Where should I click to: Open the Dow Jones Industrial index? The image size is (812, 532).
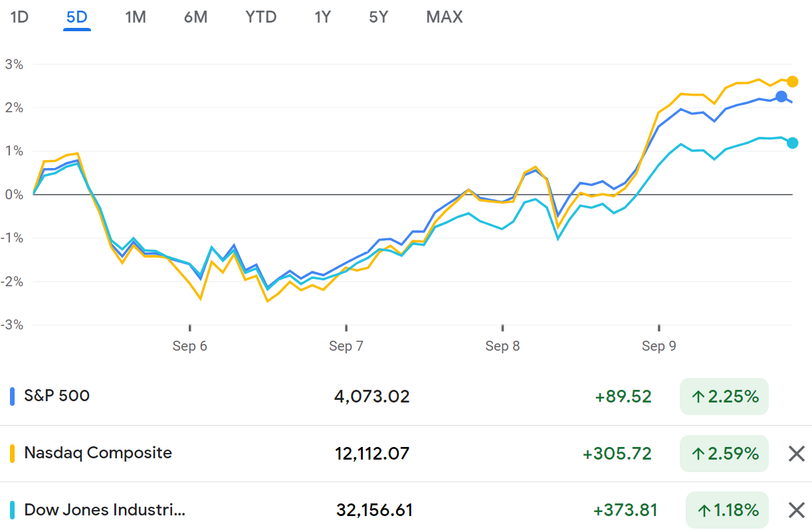click(x=104, y=510)
